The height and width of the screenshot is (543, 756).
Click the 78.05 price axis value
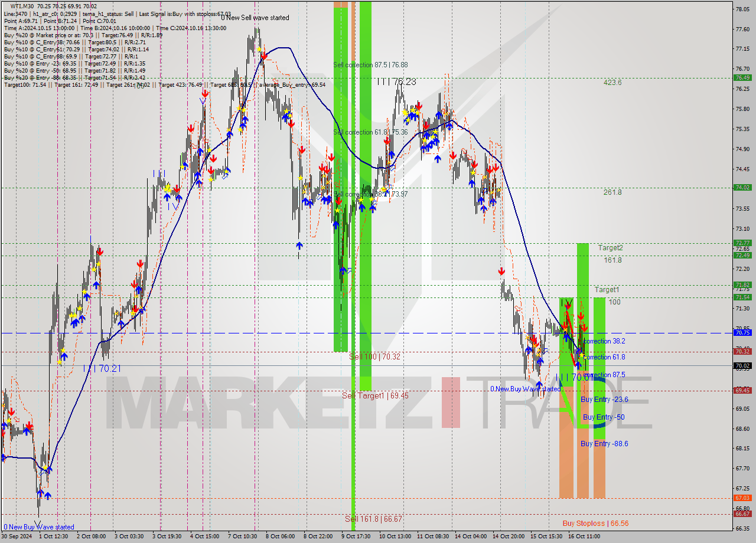coord(742,9)
